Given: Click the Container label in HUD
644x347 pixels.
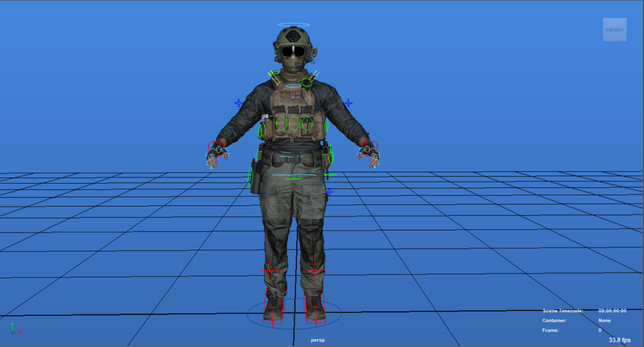Looking at the screenshot, I should pyautogui.click(x=554, y=320).
